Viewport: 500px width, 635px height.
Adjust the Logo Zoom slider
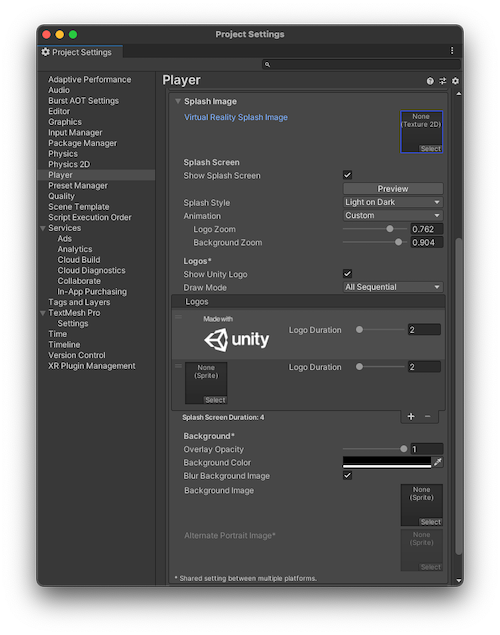click(375, 229)
